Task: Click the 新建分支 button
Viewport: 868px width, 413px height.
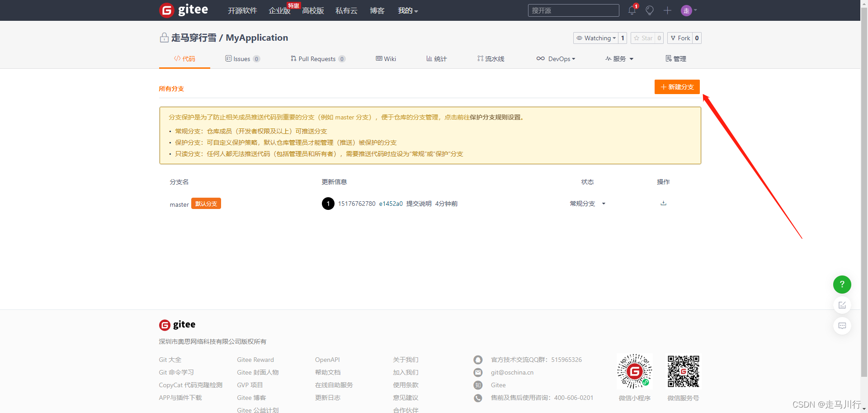Action: [x=677, y=87]
